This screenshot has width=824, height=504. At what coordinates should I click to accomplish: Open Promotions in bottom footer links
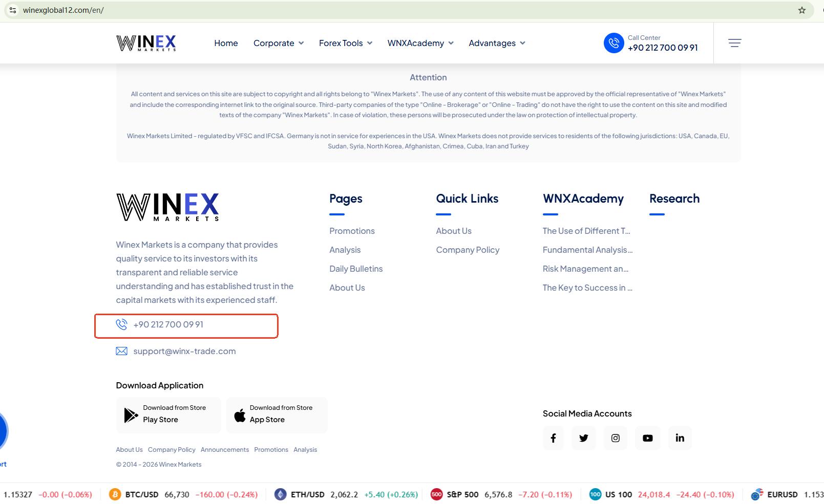coord(271,450)
